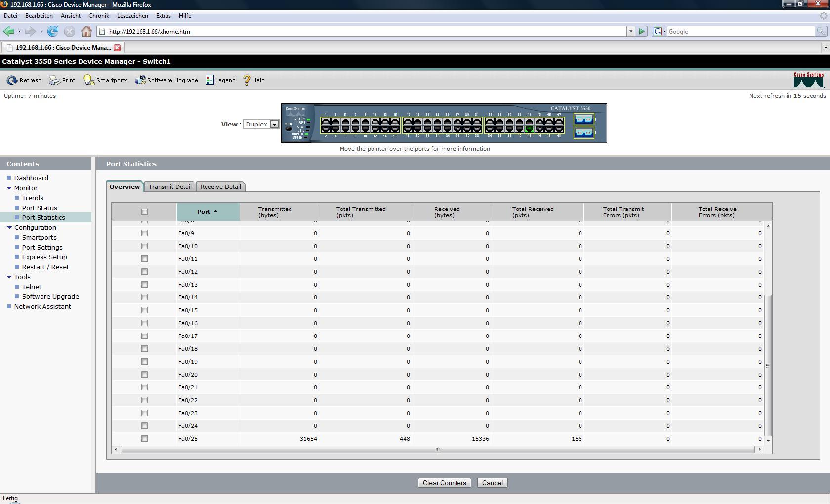Collapse the Tools tree section
This screenshot has height=504, width=830.
[9, 277]
